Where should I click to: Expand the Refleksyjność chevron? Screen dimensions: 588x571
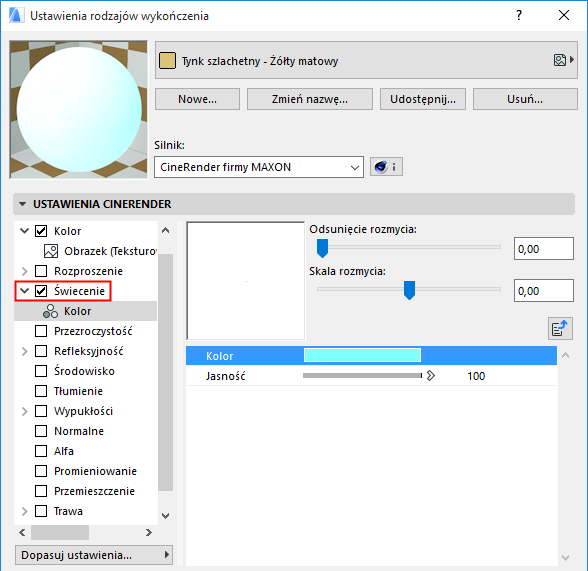(x=24, y=351)
